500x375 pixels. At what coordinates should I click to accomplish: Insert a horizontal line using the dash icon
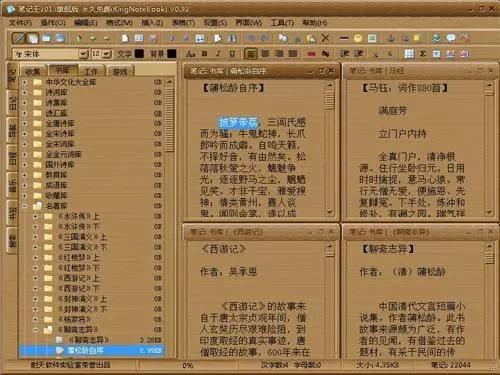click(x=344, y=38)
